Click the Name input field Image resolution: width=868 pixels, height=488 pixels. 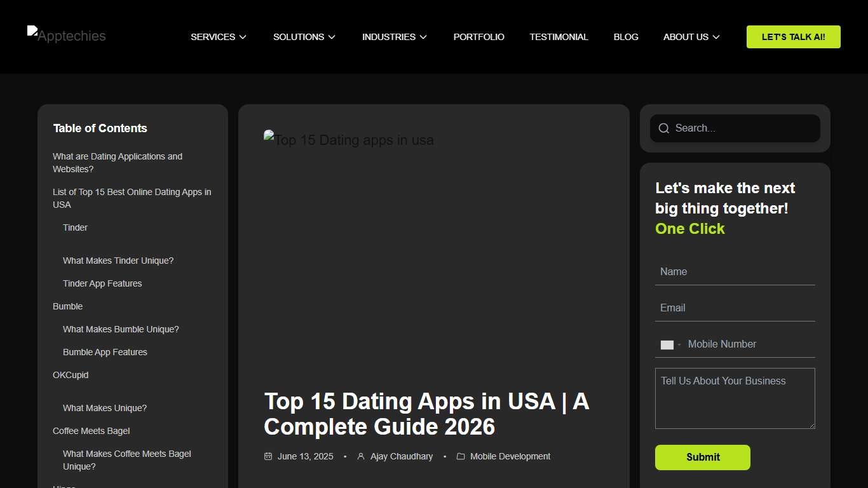pos(735,271)
